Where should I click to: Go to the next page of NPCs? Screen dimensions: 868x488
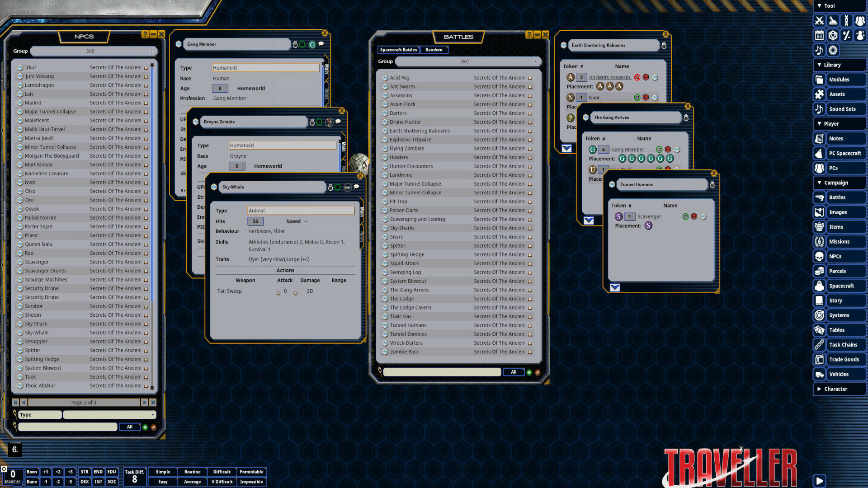point(144,402)
